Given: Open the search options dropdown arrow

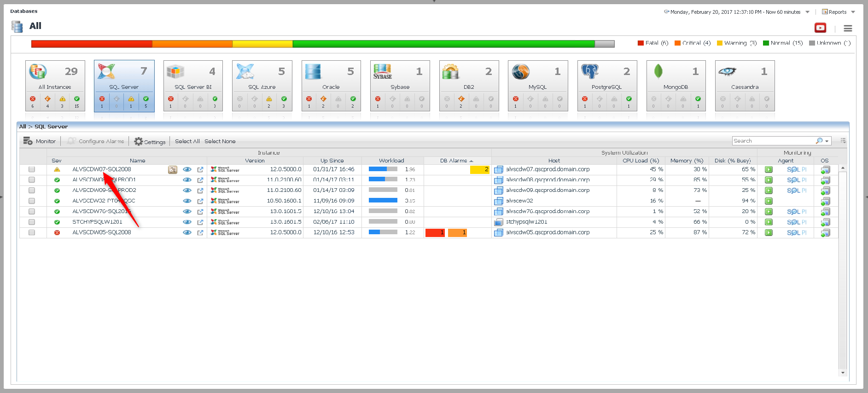Looking at the screenshot, I should point(827,141).
